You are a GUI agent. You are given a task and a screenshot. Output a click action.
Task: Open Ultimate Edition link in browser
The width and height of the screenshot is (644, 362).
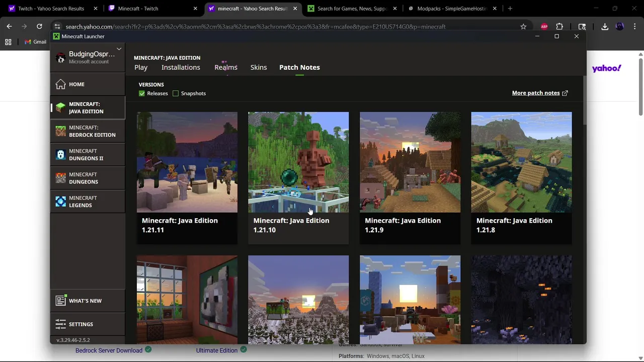tap(217, 350)
